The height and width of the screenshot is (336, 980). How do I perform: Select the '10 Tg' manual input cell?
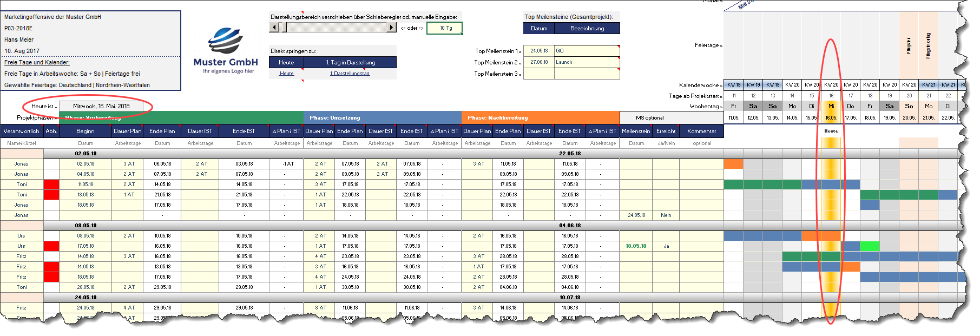445,28
